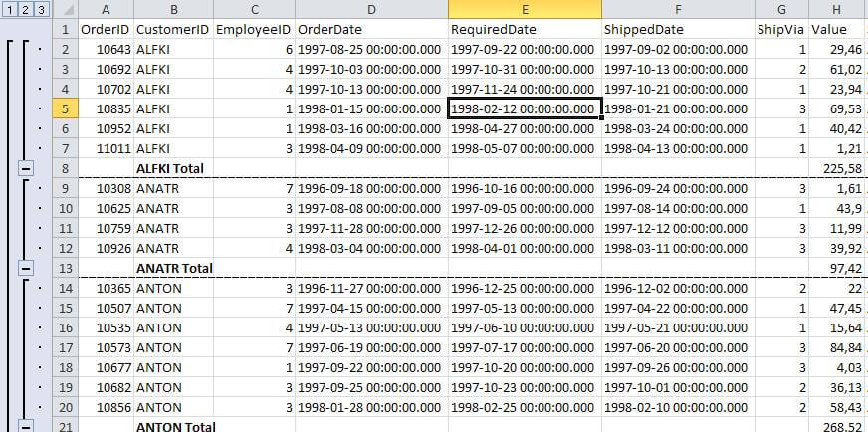Select the ANTON Total cell

[174, 425]
